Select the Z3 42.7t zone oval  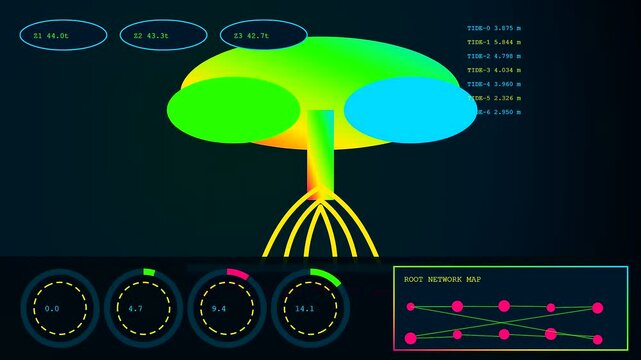point(264,35)
